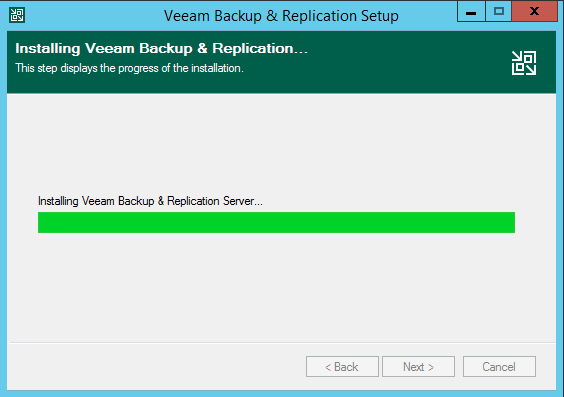Cancel the Veeam installation
The image size is (564, 397).
(499, 366)
